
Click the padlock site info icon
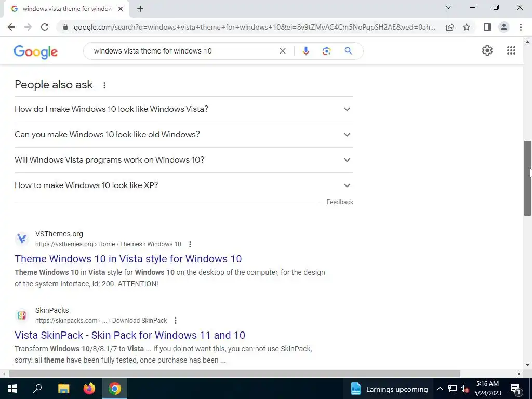point(65,27)
